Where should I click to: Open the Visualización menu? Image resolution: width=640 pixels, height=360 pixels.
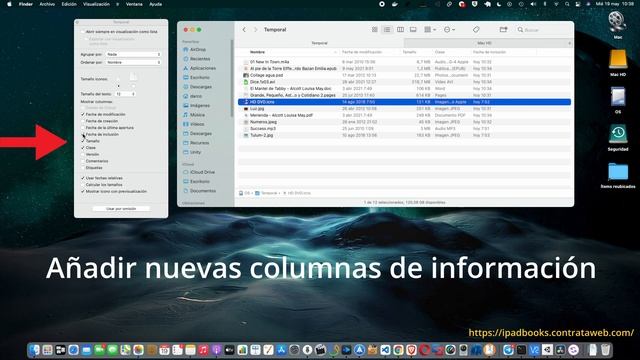click(96, 4)
